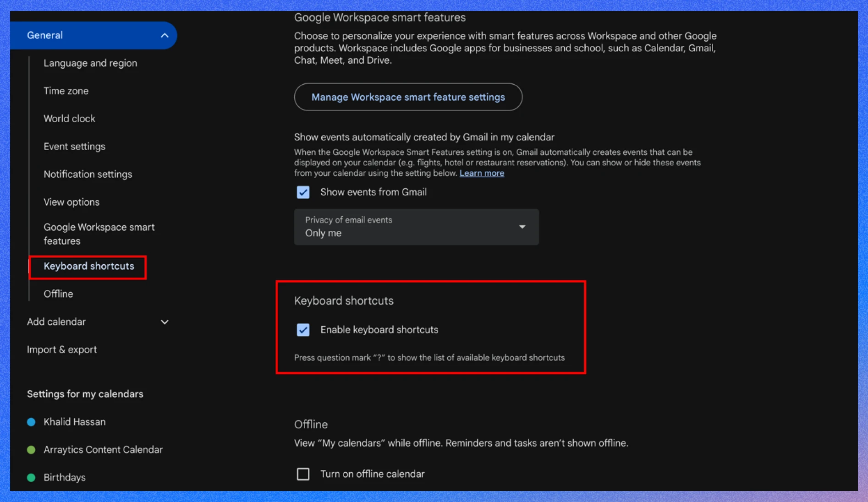Open Event settings section
Viewport: 868px width, 502px height.
coord(74,147)
